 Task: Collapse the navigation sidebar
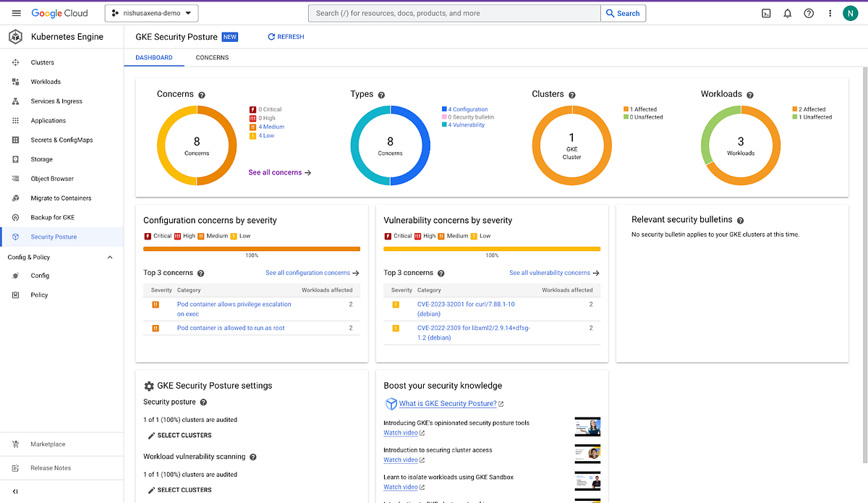click(15, 491)
